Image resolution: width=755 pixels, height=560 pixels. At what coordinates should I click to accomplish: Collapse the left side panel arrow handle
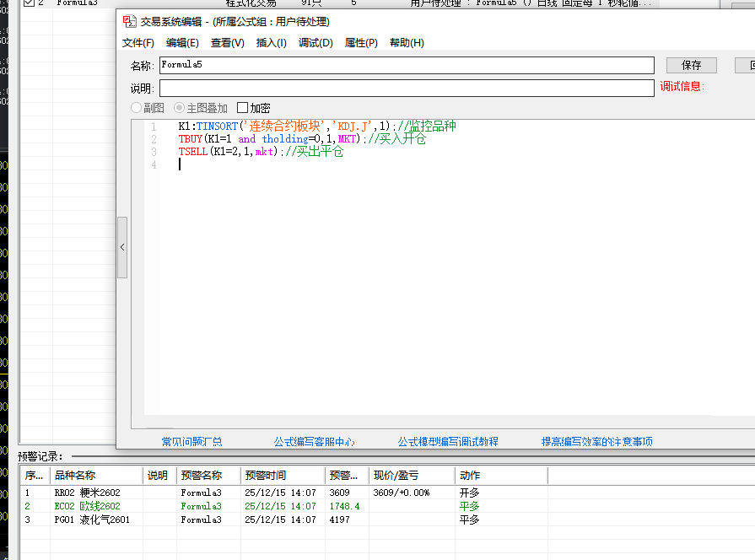coord(121,247)
